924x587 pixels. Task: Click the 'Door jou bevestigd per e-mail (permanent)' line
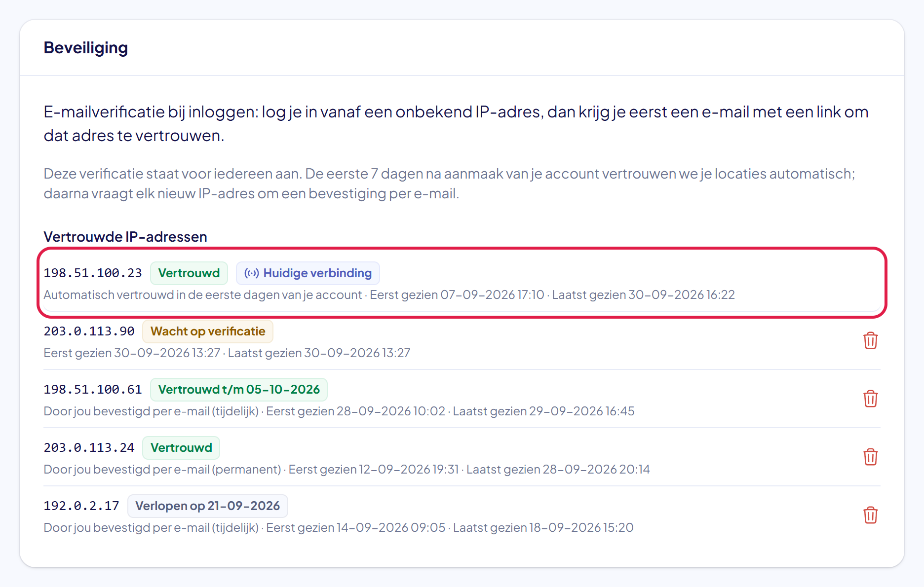point(346,470)
